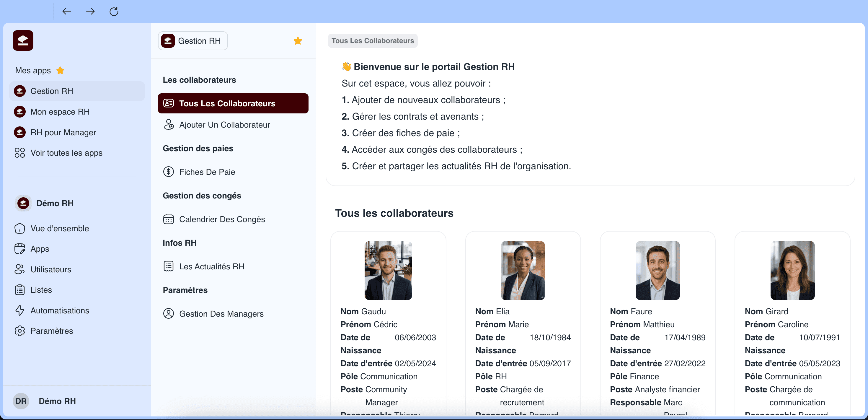Toggle favorite star for Gestion RH
The height and width of the screenshot is (420, 868).
pyautogui.click(x=298, y=41)
